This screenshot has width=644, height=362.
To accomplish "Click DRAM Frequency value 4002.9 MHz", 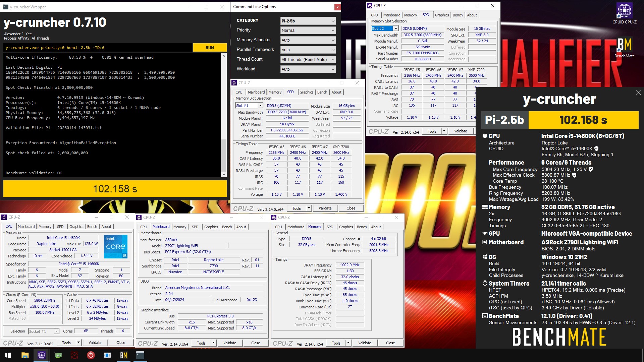I will [x=350, y=265].
